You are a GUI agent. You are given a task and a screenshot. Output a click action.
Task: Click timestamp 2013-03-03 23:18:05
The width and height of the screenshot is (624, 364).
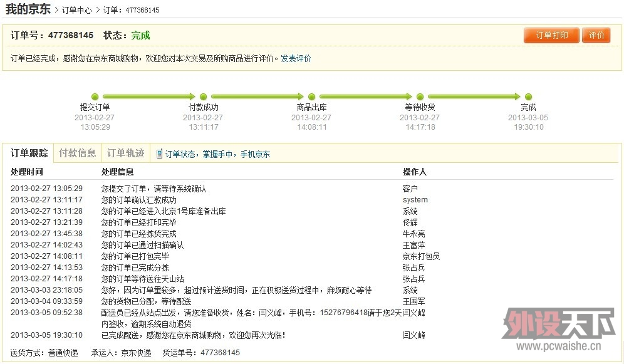[46, 290]
